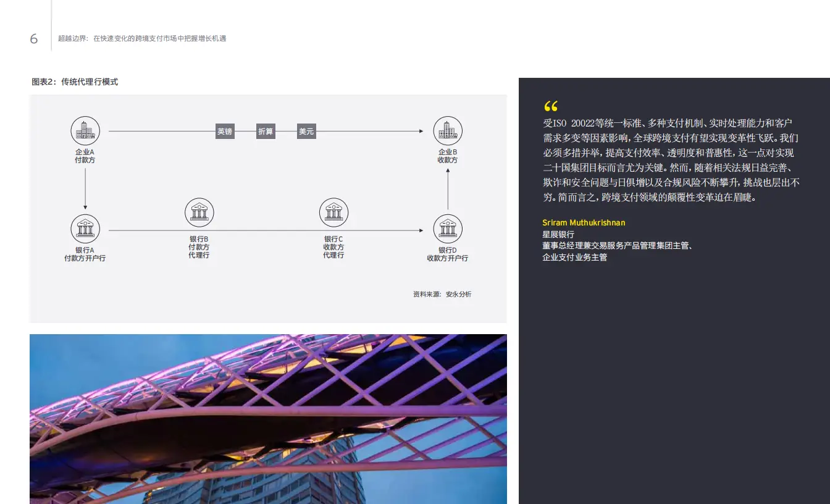Click the 董事总经理兼交易服务产品管理集团主管 line

617,245
